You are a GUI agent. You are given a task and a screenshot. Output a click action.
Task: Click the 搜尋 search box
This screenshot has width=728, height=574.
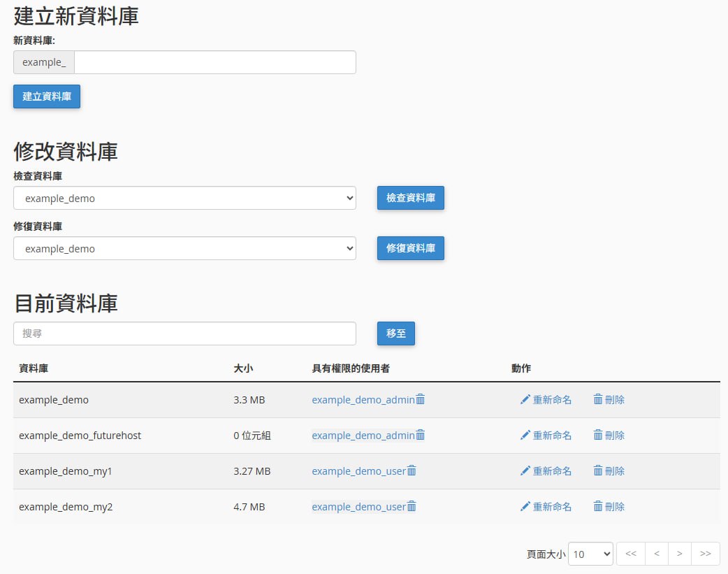pyautogui.click(x=184, y=333)
